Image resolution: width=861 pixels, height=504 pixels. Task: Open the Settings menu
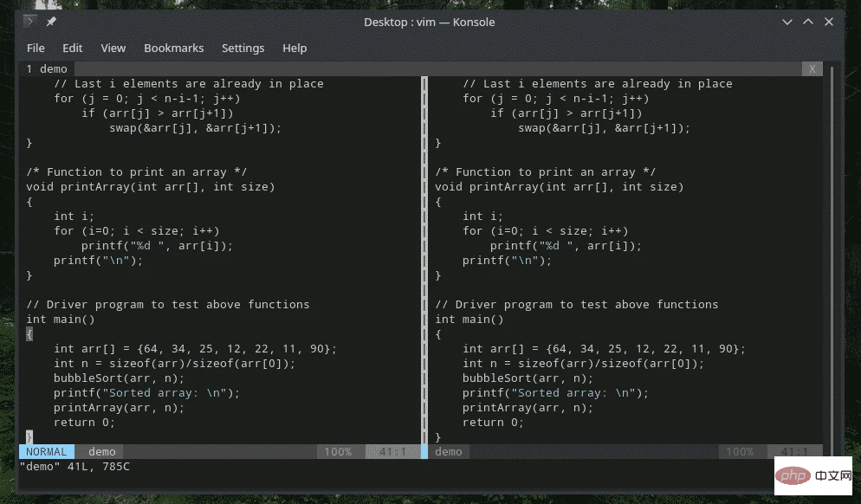click(x=243, y=48)
